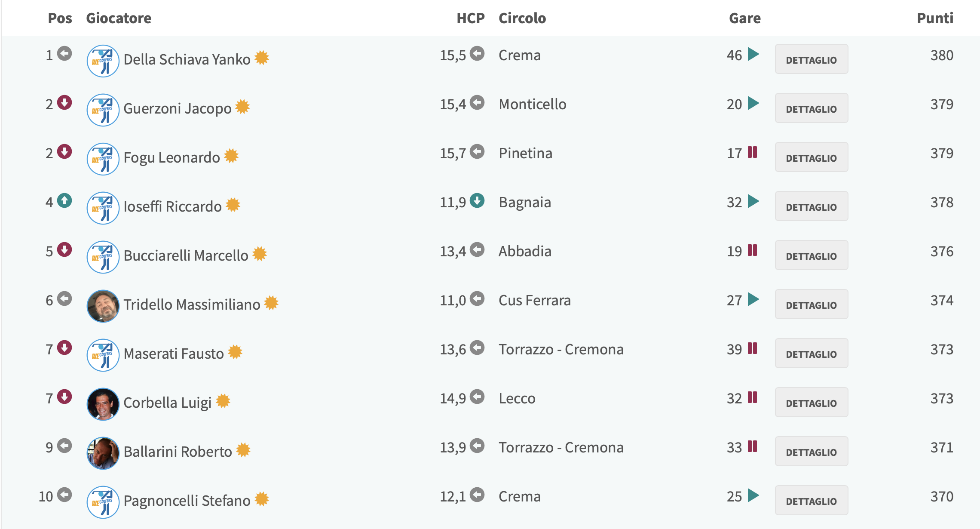980x529 pixels.
Task: Open Corbella Luigi's avatar picture
Action: click(103, 404)
